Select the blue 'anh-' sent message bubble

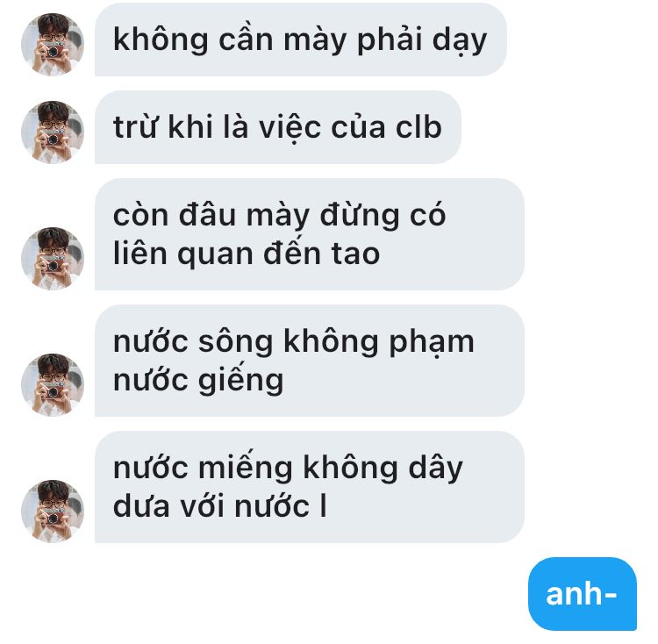[583, 594]
